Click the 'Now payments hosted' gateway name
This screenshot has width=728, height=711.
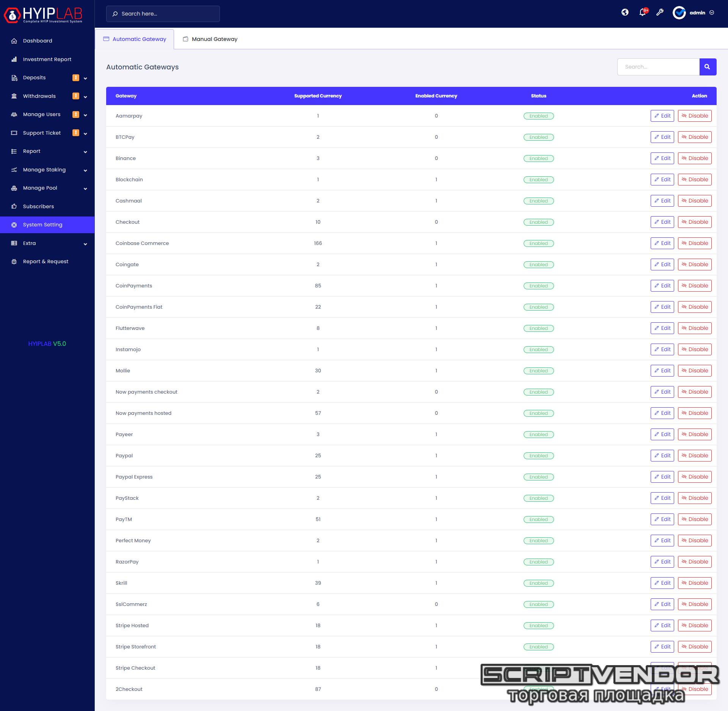tap(143, 413)
